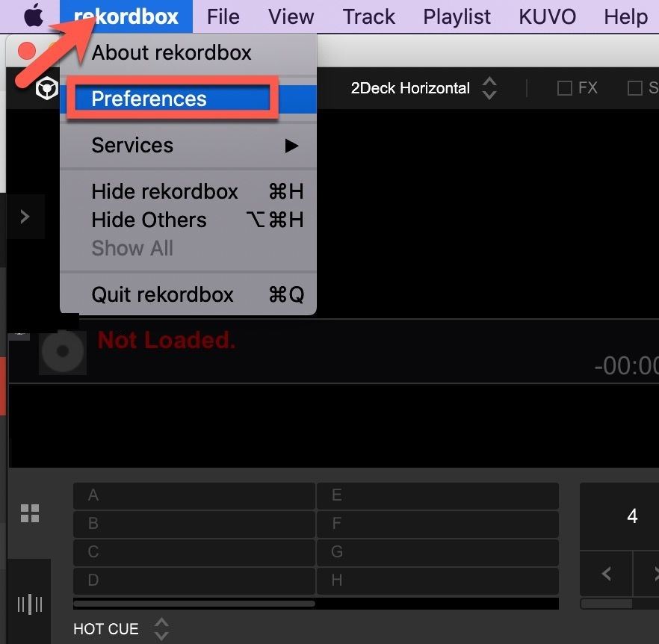Click the grid pad mode icon

30,513
